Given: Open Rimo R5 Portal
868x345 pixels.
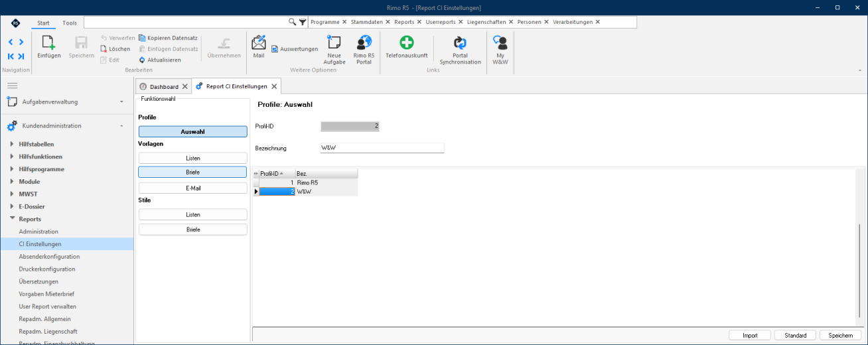Looking at the screenshot, I should click(x=364, y=50).
